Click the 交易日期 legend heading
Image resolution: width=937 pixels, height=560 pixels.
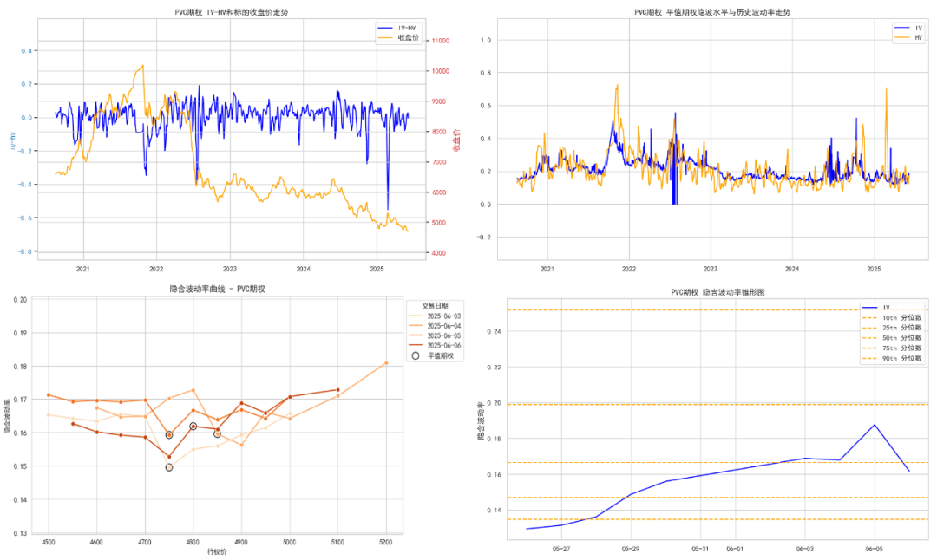tap(435, 306)
